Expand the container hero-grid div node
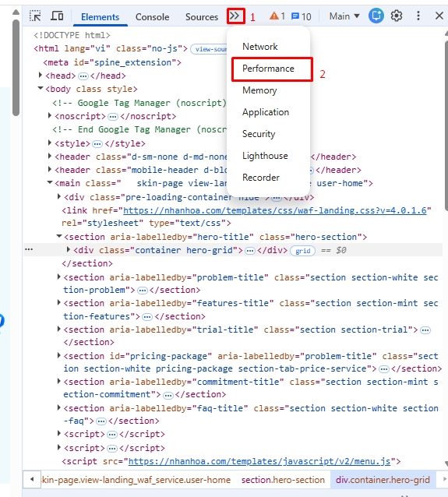 tap(68, 249)
